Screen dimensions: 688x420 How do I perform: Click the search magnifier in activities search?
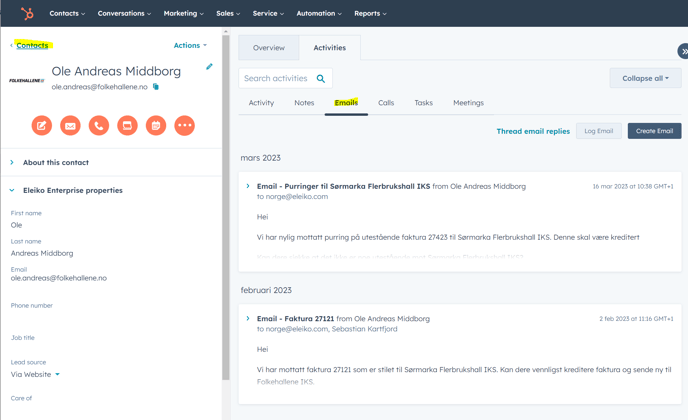pos(321,78)
